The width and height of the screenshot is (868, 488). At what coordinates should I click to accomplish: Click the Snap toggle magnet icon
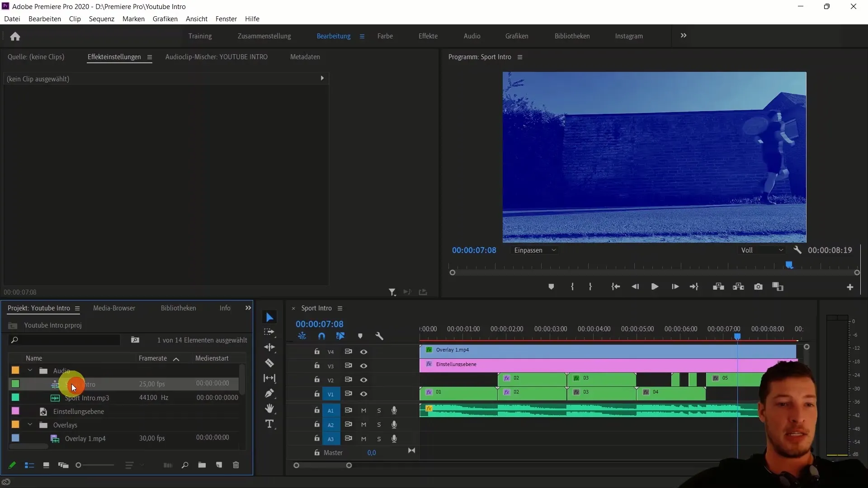pos(321,336)
